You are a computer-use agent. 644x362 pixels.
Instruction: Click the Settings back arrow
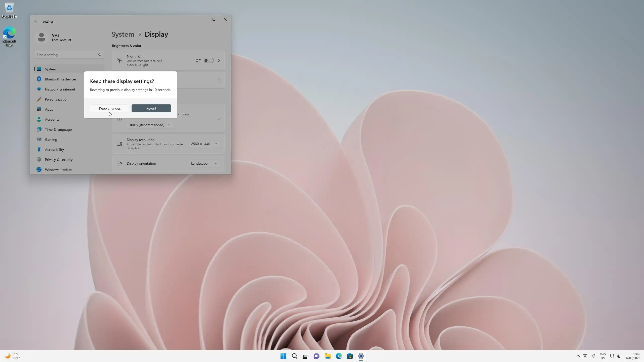[36, 22]
